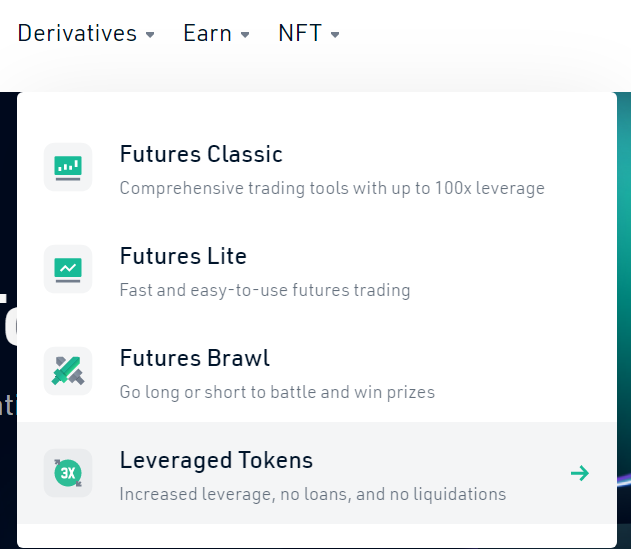Expand the Earn dropdown arrow

(244, 35)
